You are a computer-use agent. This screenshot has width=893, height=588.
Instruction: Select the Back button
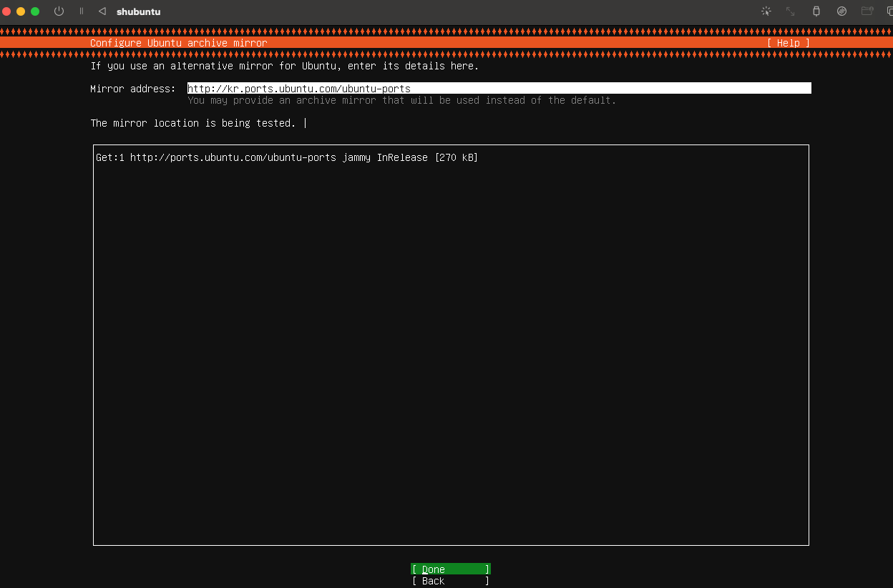coord(451,581)
